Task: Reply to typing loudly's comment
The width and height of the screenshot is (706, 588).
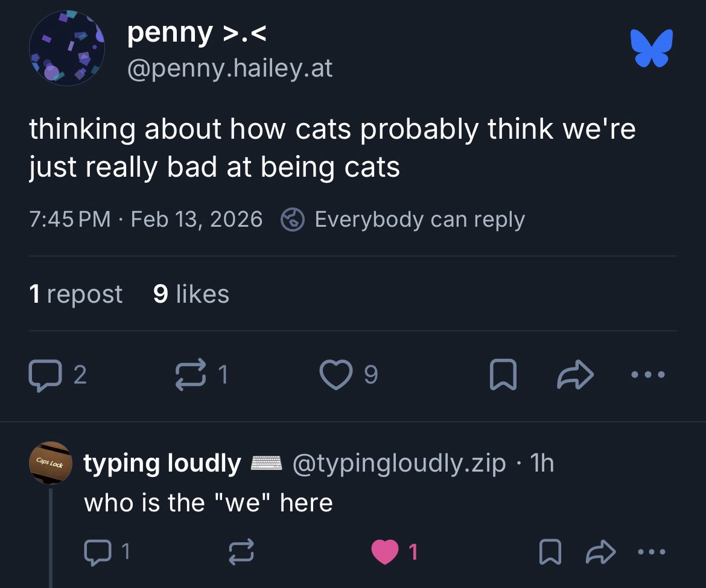Action: (x=95, y=551)
